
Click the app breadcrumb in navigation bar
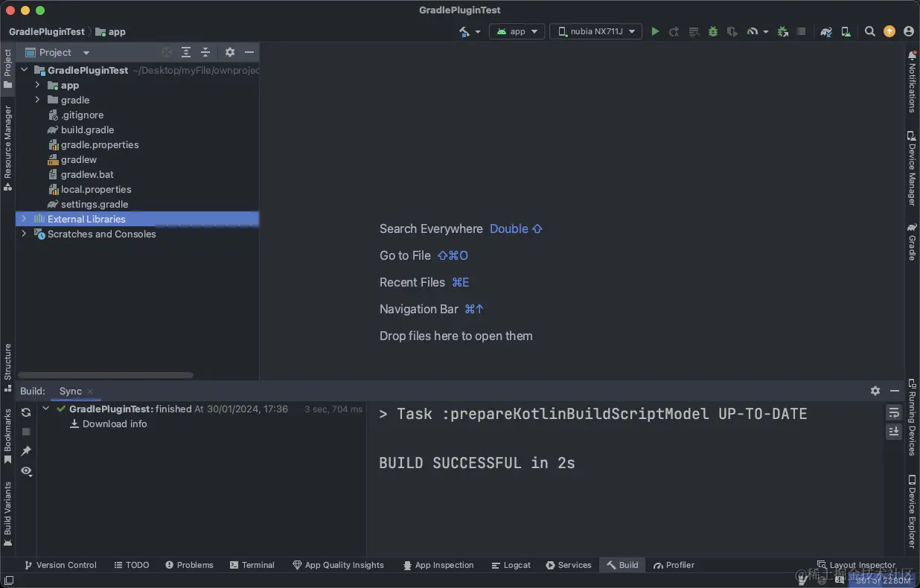110,32
